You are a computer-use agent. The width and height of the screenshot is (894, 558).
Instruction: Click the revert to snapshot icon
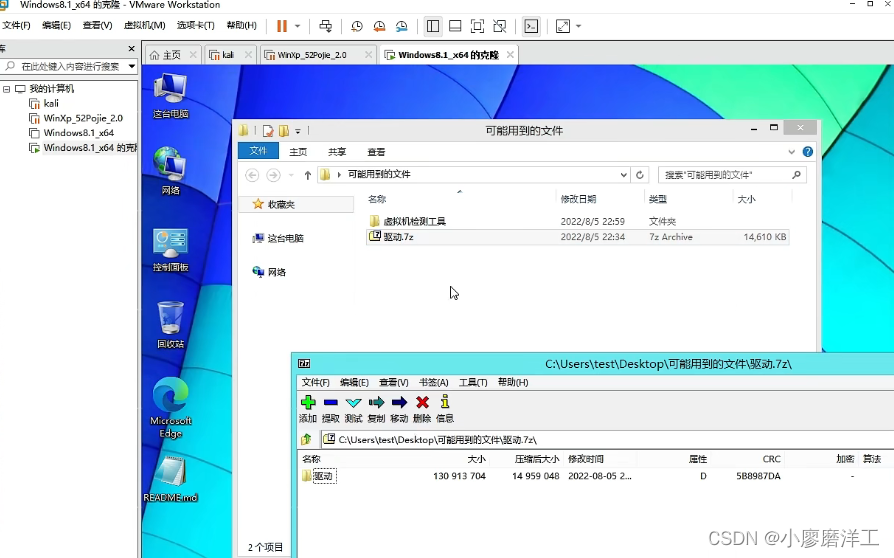(379, 26)
